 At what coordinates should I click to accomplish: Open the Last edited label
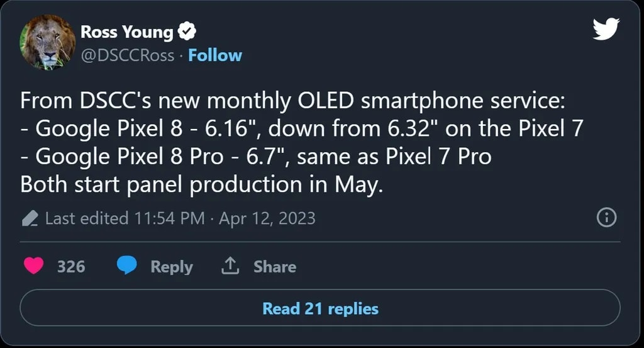pyautogui.click(x=87, y=218)
